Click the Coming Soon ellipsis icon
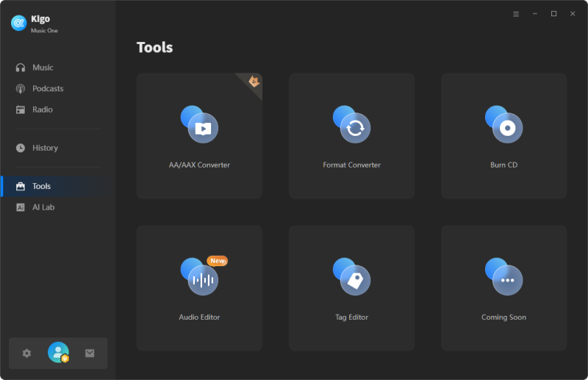 [x=504, y=276]
